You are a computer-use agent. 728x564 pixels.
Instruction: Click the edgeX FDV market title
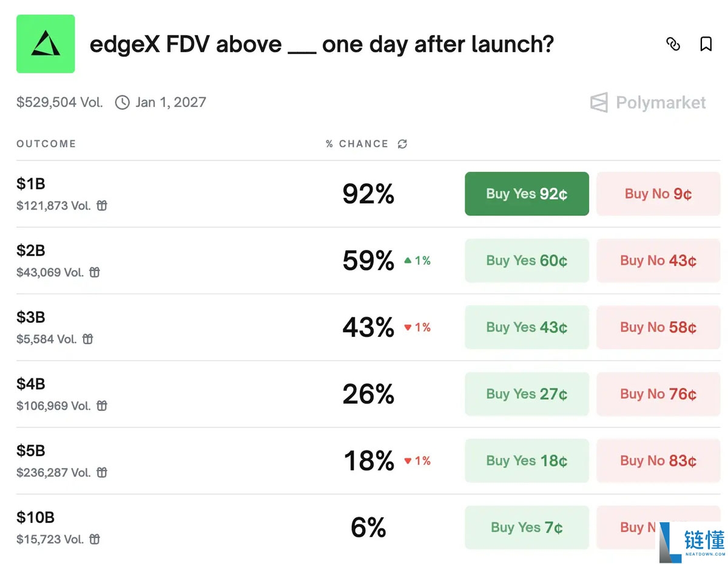(322, 44)
